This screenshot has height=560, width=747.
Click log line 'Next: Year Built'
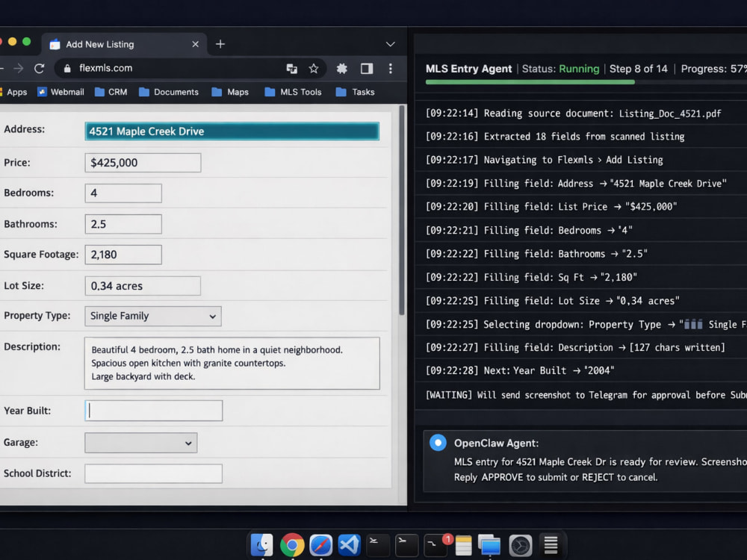[520, 371]
